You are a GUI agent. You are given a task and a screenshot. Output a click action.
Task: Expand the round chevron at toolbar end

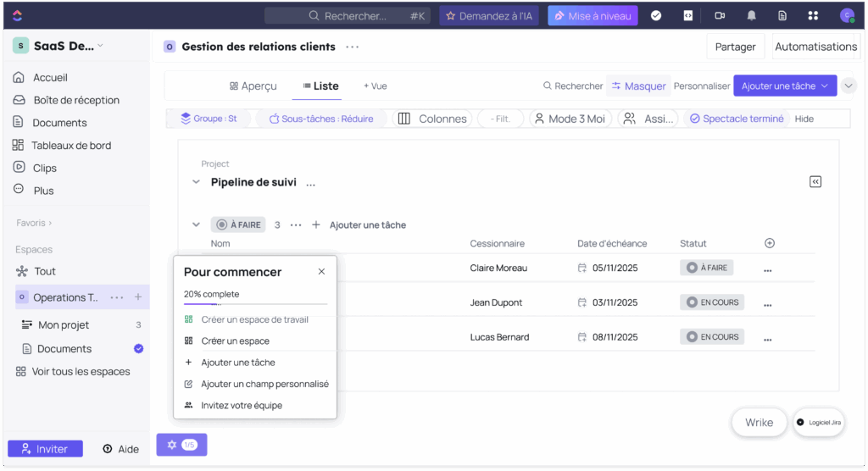(848, 86)
